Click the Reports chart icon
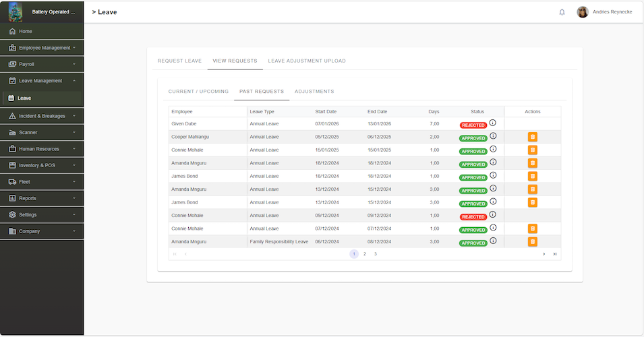The width and height of the screenshot is (644, 337). 12,198
